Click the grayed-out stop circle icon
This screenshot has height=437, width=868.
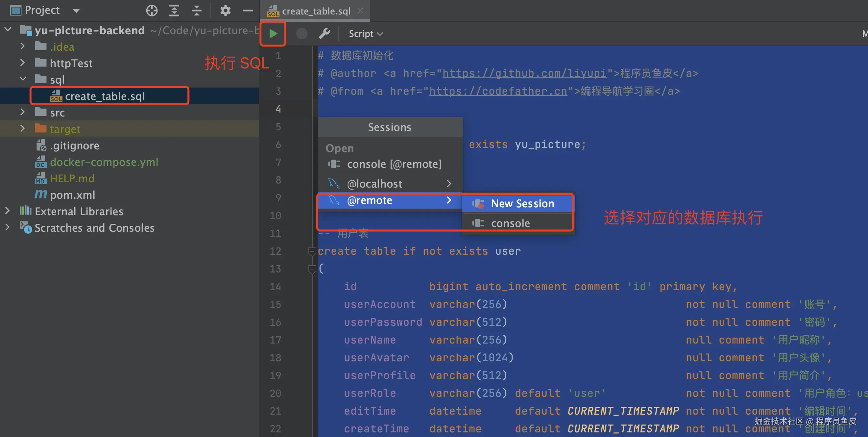pos(301,34)
